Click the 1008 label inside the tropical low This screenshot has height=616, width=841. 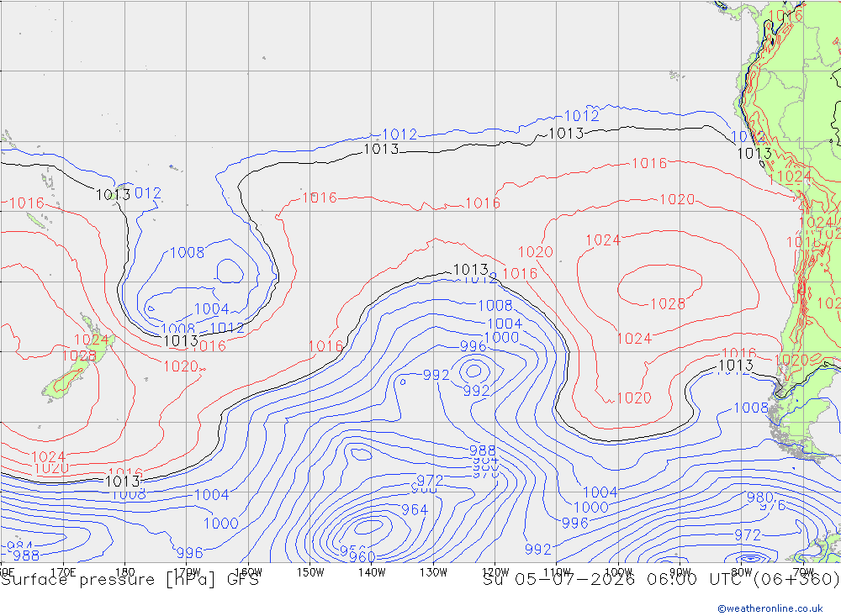pos(188,252)
